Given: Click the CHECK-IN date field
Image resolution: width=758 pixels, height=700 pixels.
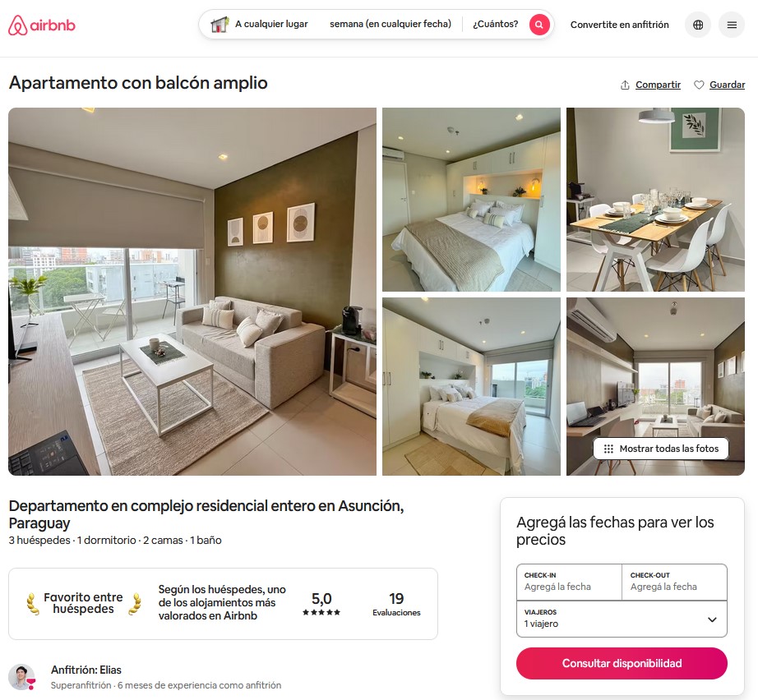Looking at the screenshot, I should click(x=569, y=583).
